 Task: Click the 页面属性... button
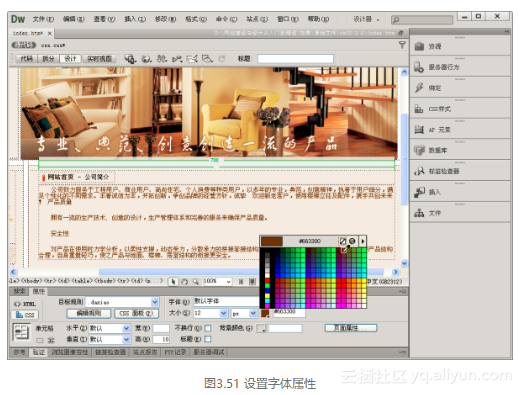(351, 328)
